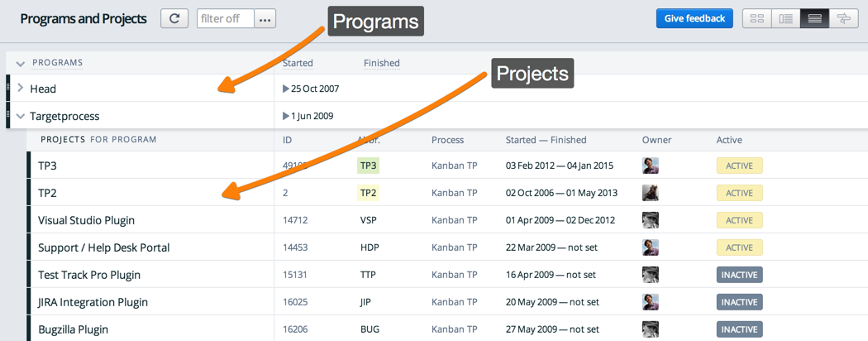Click the Process column header
868x341 pixels.
click(447, 140)
